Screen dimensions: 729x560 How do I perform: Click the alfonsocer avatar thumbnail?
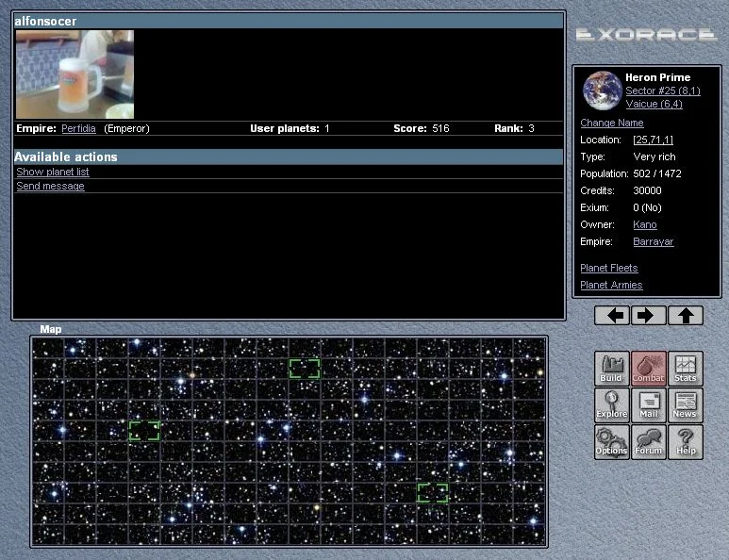[75, 74]
